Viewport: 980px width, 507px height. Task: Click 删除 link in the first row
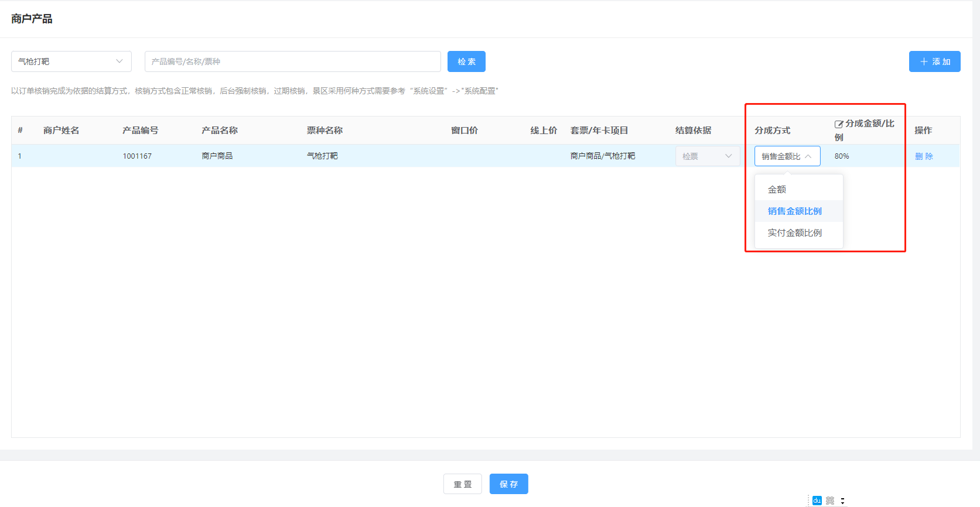[924, 156]
